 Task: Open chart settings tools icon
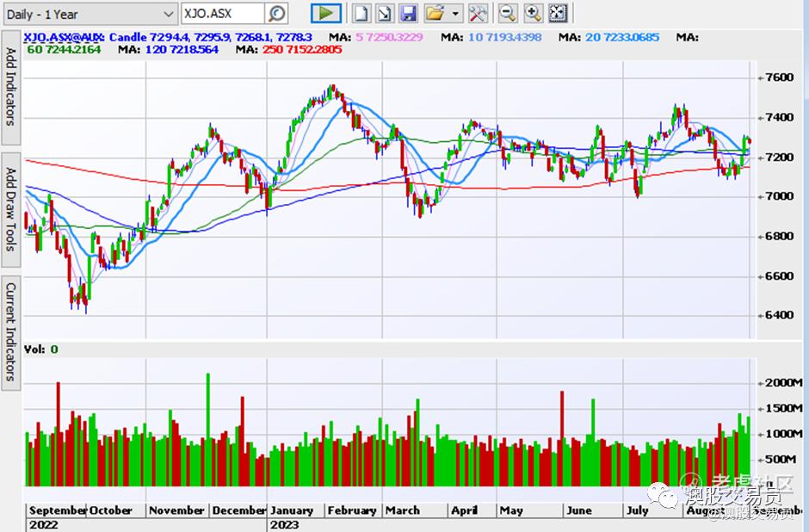click(479, 14)
